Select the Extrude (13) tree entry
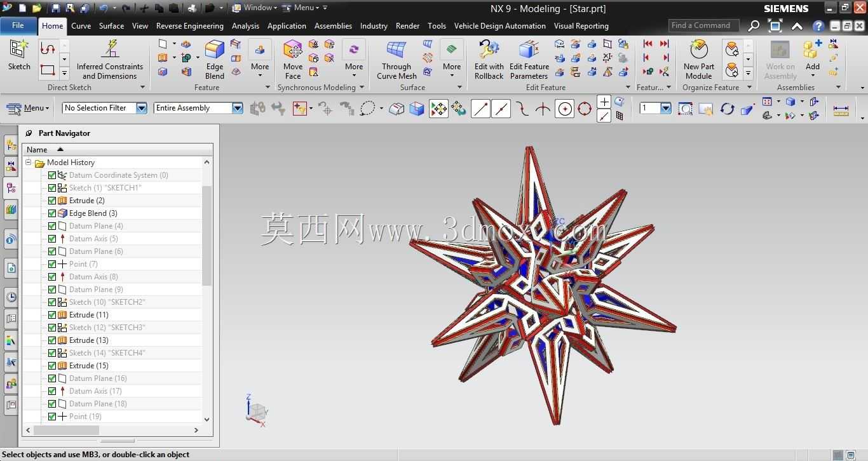This screenshot has width=868, height=461. [x=88, y=340]
